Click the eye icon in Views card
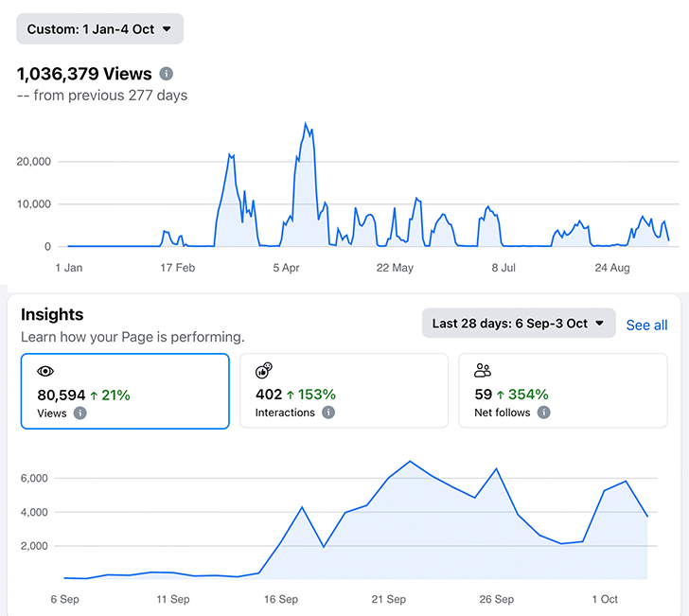689x616 pixels. click(x=45, y=372)
